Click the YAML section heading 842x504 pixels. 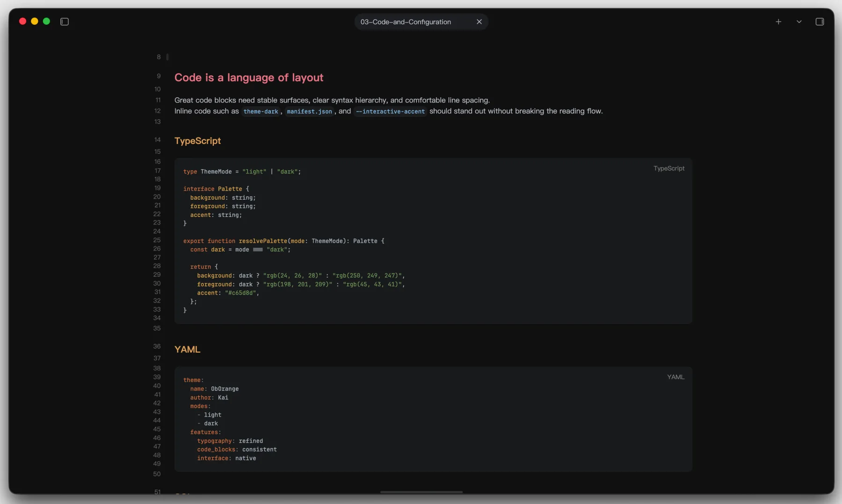click(187, 349)
